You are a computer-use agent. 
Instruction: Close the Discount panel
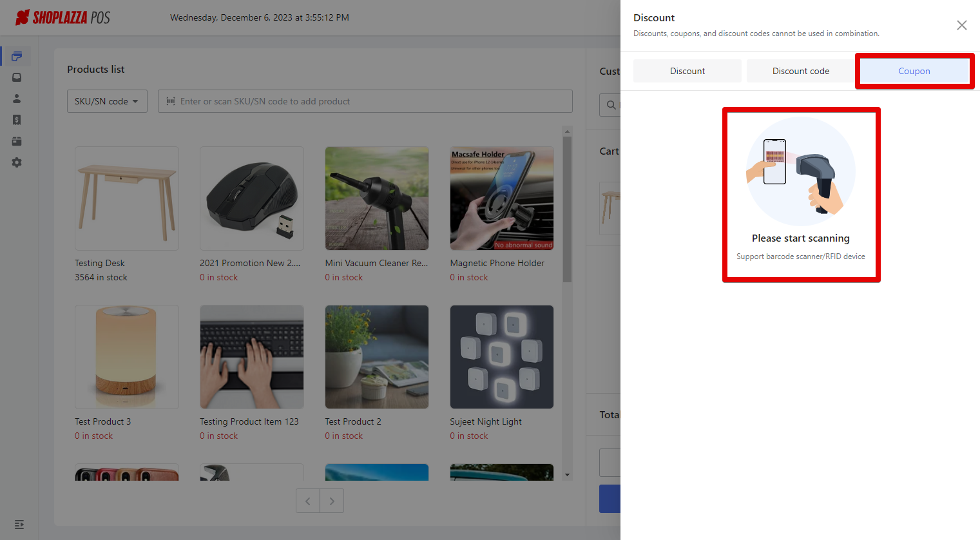click(961, 25)
